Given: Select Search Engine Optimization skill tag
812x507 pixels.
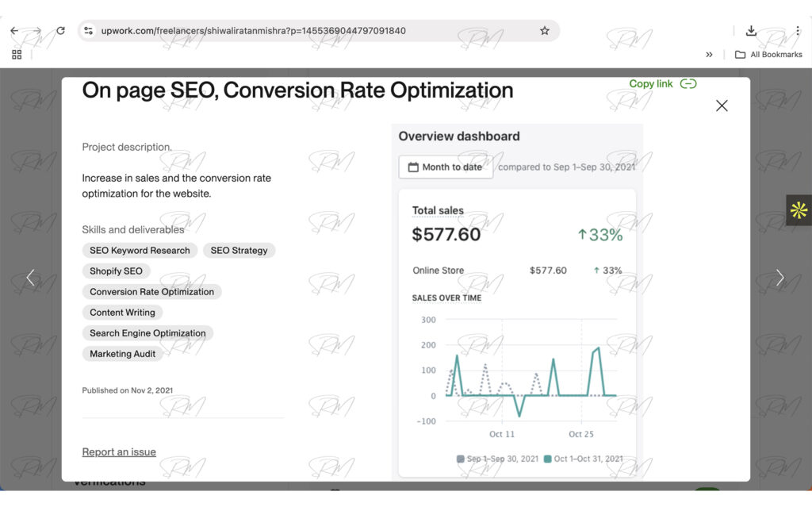Looking at the screenshot, I should click(x=147, y=333).
